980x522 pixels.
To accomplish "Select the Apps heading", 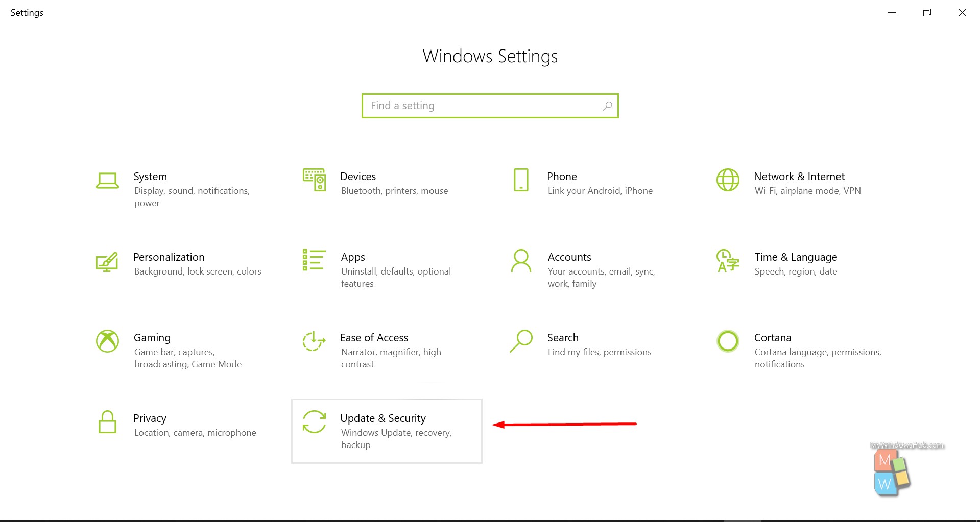I will (x=353, y=257).
